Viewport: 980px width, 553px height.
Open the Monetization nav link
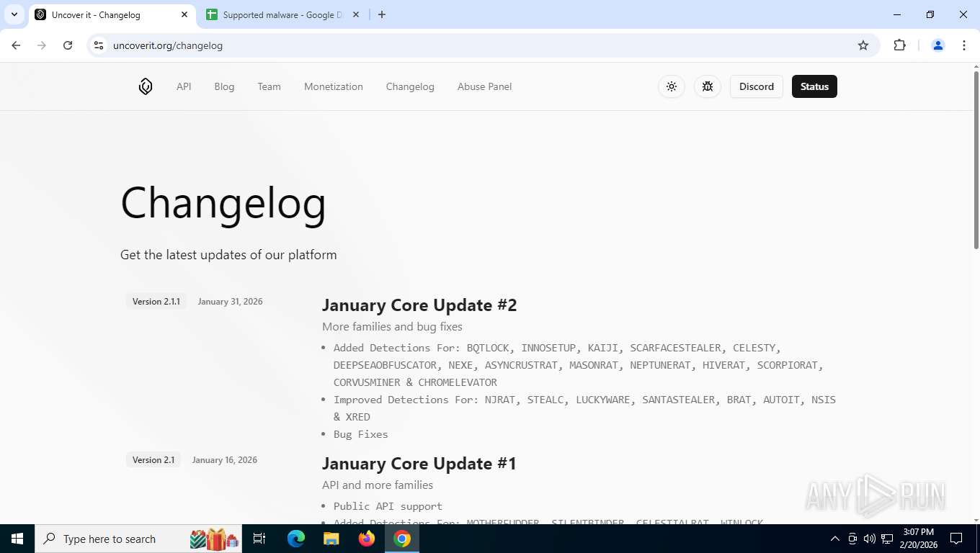(334, 86)
